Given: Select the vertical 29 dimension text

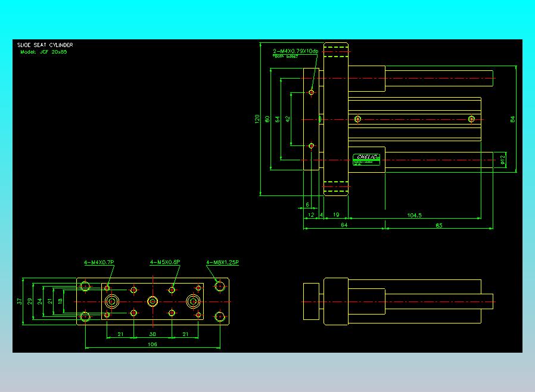Looking at the screenshot, I should (30, 301).
